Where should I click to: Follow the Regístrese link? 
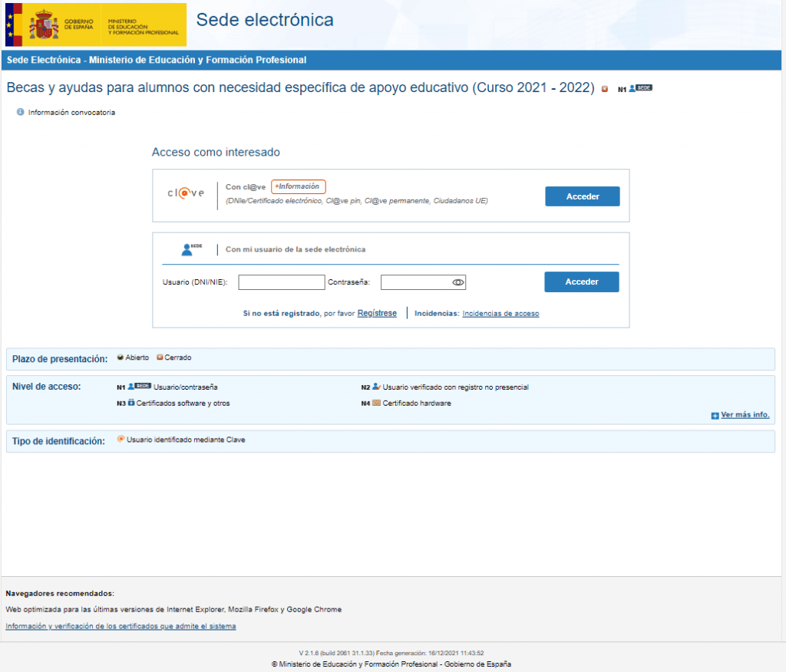[377, 314]
